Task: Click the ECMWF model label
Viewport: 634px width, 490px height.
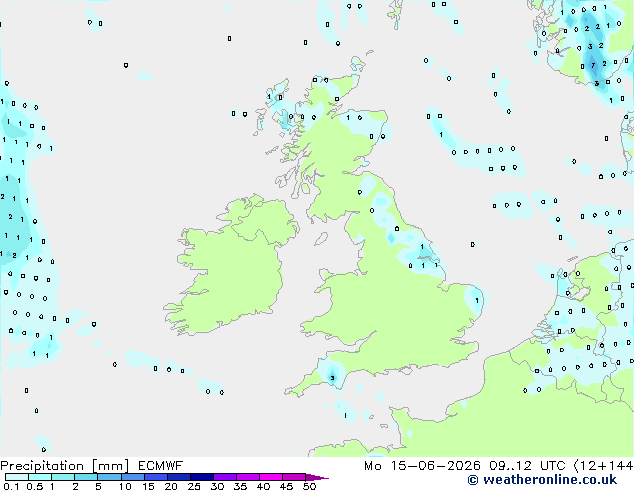Action: coord(161,466)
